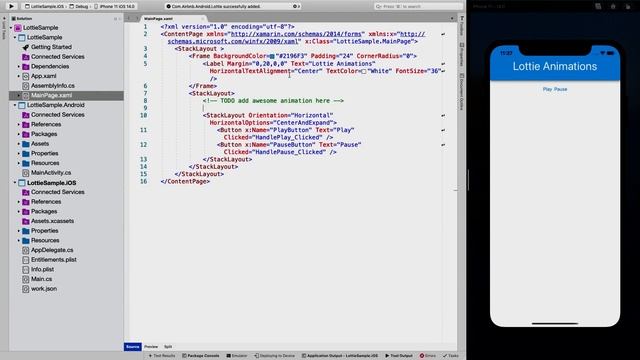This screenshot has height=360, width=640.
Task: Open Getting Started item
Action: [51, 47]
